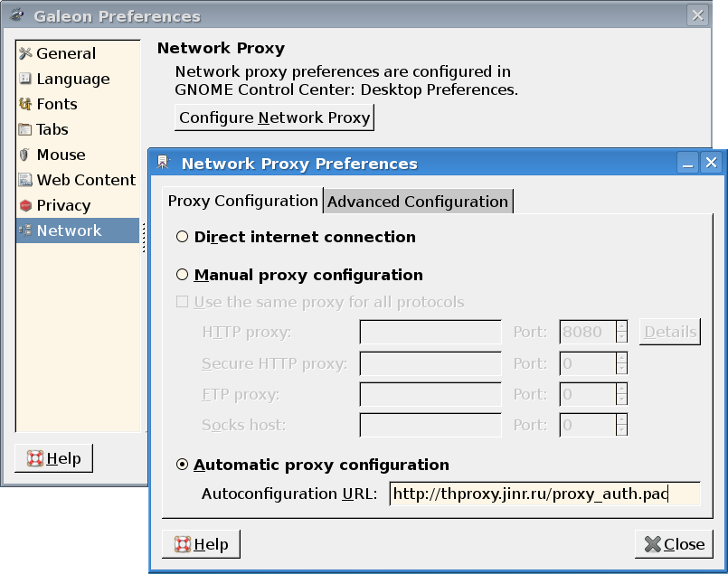Viewport: 728px width, 574px height.
Task: Click Help in Network Proxy Preferences dialog
Action: 201,544
